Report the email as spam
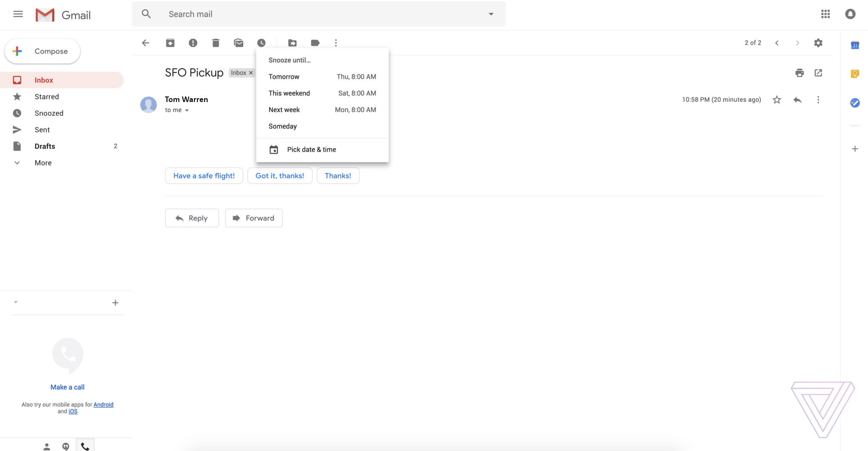The image size is (868, 451). pos(193,43)
